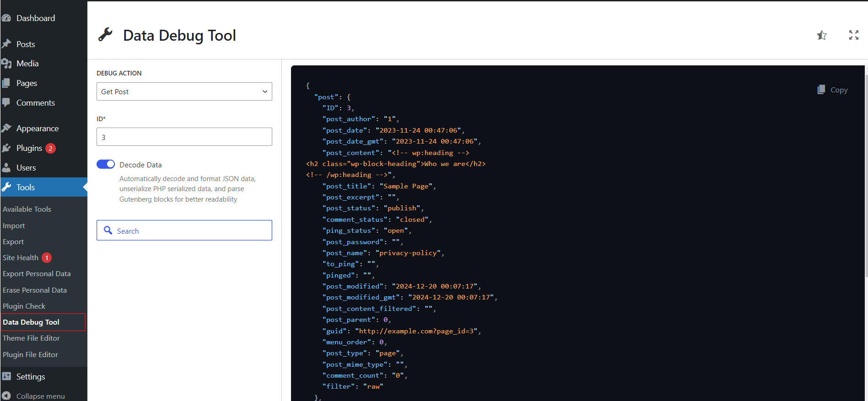Collapse the admin menu
Screen dimensions: 868x401
tap(34, 396)
